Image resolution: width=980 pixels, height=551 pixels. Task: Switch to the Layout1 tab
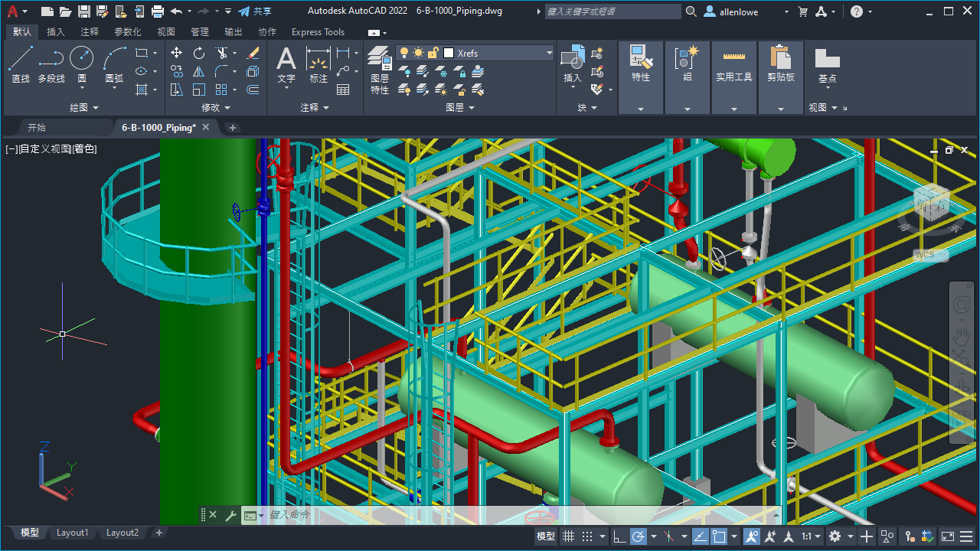pyautogui.click(x=72, y=532)
